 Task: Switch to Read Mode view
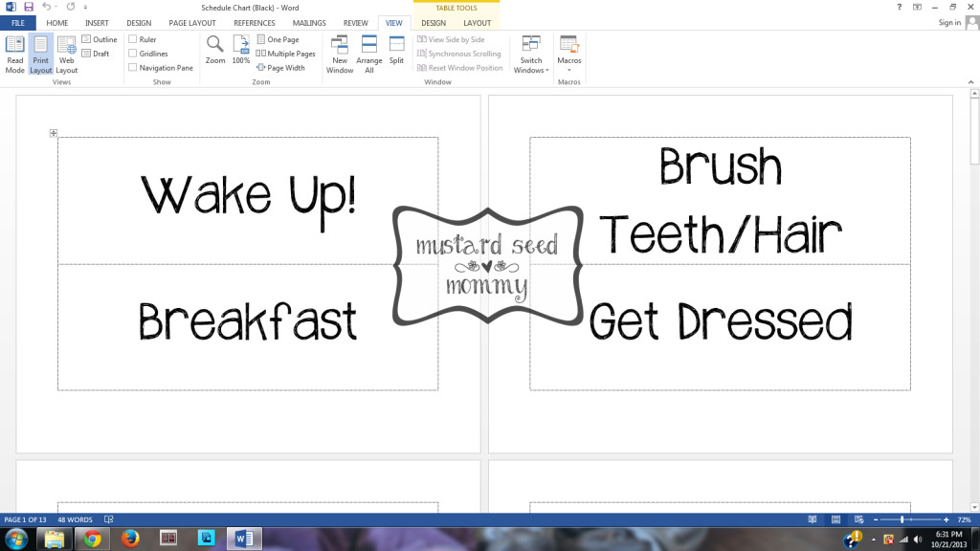[x=15, y=55]
